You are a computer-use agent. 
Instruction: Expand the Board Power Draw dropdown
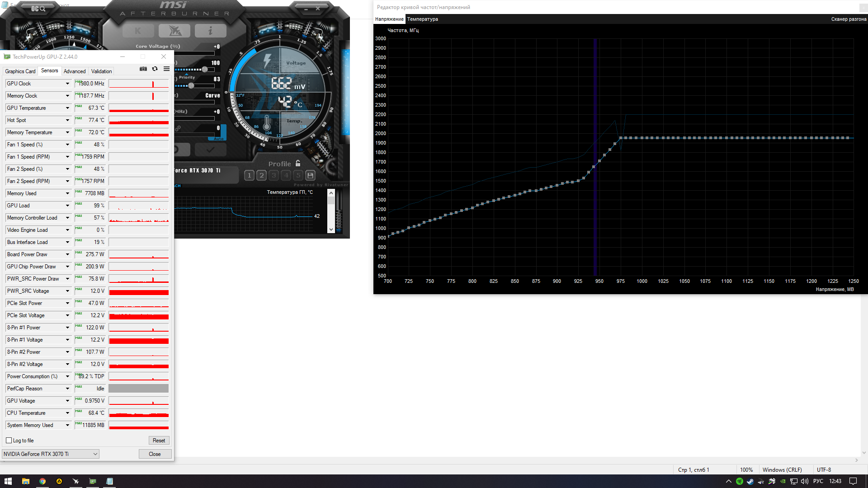[67, 254]
